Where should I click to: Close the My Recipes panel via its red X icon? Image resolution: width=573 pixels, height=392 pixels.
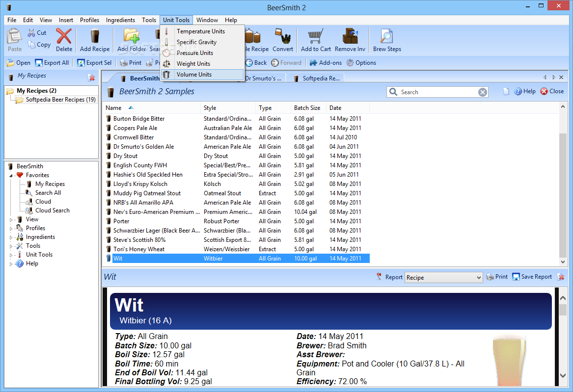[x=91, y=78]
